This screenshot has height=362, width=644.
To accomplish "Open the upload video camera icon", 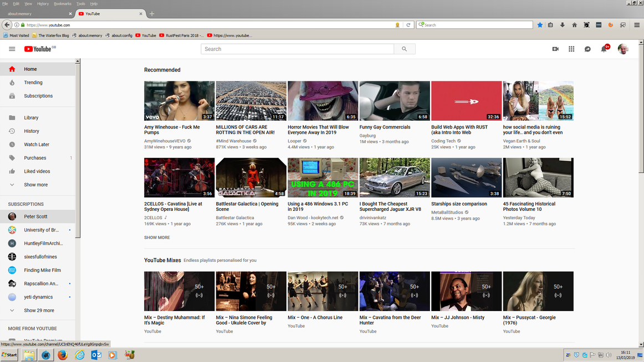I will [x=555, y=49].
